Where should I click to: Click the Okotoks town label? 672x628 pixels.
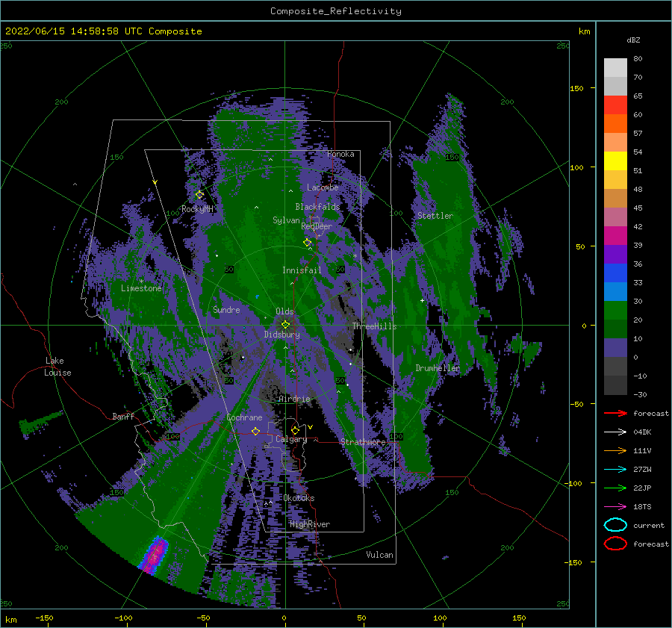pyautogui.click(x=299, y=498)
